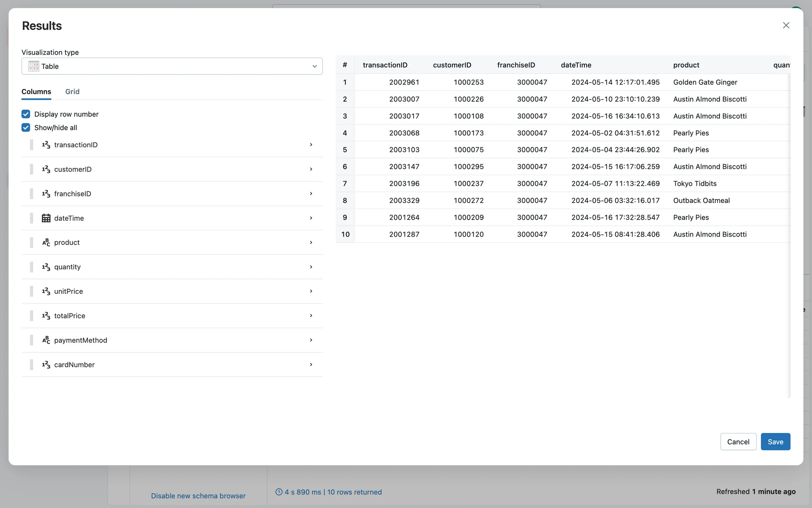This screenshot has width=812, height=508.
Task: Select the Columns tab
Action: click(x=36, y=91)
